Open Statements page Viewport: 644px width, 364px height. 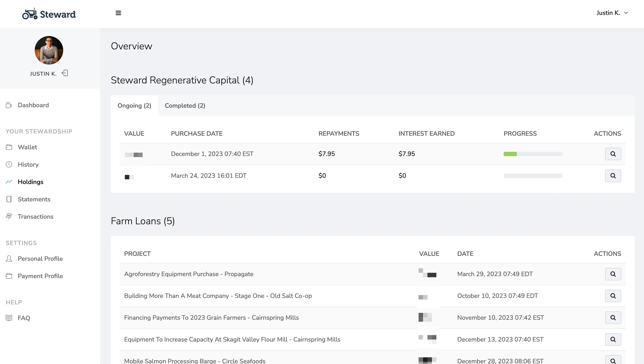(34, 199)
